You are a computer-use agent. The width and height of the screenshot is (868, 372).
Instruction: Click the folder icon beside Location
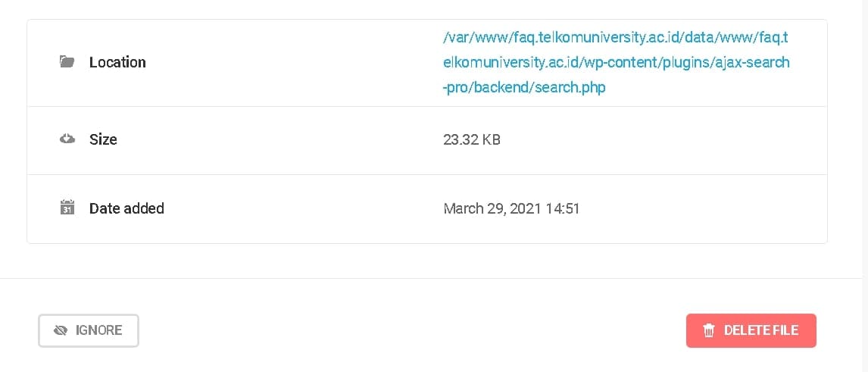(x=67, y=61)
